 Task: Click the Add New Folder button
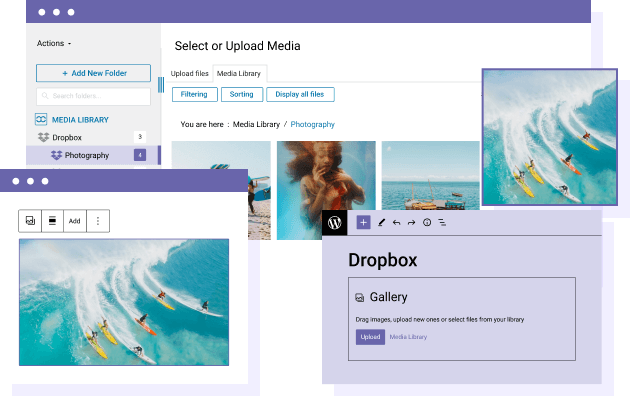coord(93,73)
